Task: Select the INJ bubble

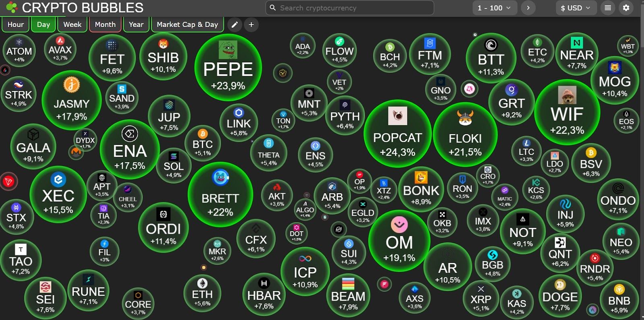Action: point(565,214)
